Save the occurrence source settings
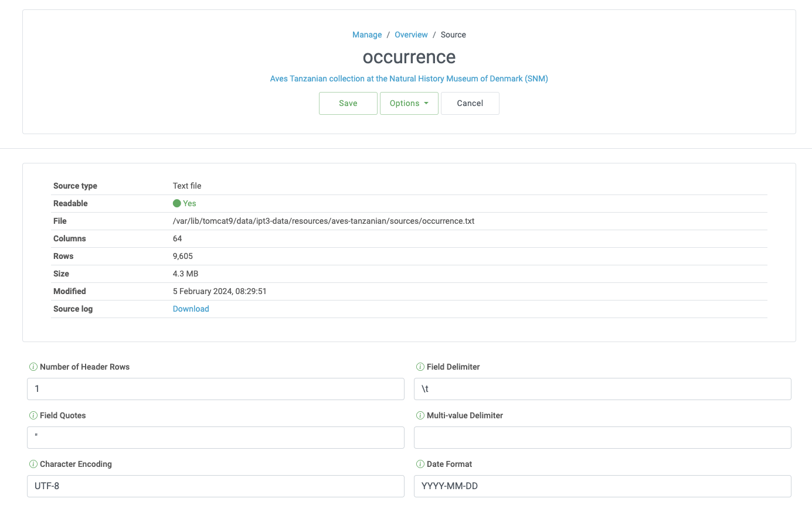812x512 pixels. (x=348, y=103)
